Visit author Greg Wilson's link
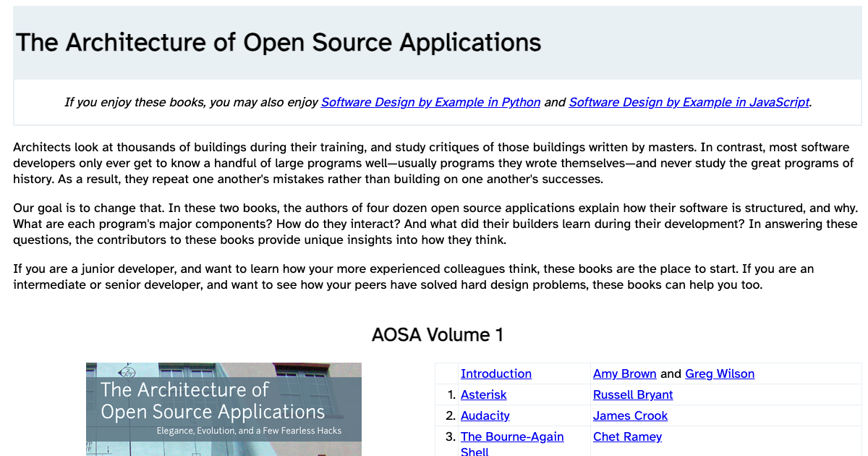 coord(720,373)
